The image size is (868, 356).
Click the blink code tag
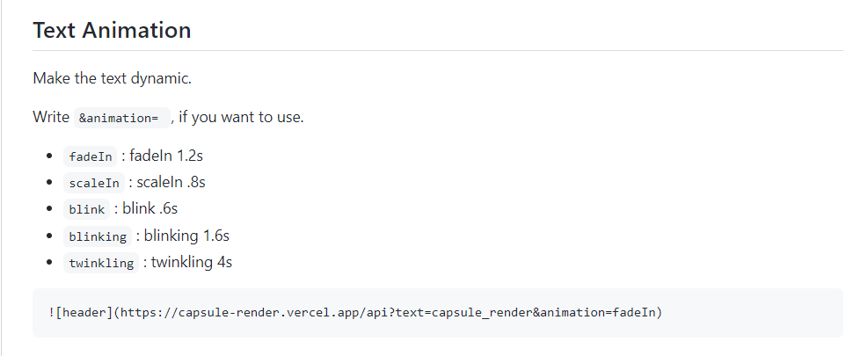click(87, 210)
